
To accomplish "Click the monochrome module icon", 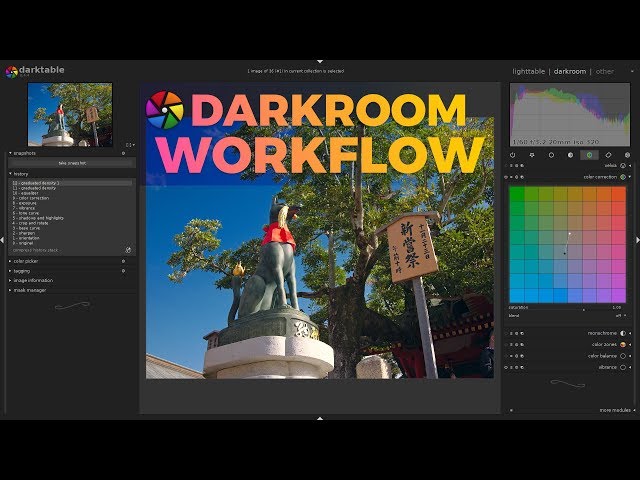I will point(623,333).
